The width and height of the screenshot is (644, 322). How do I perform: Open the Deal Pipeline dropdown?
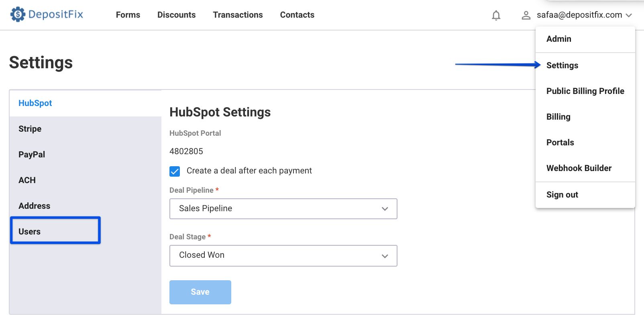283,209
